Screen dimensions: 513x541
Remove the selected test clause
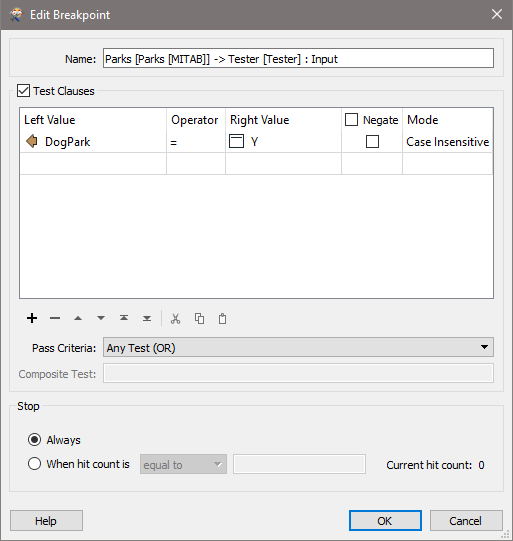pyautogui.click(x=55, y=318)
